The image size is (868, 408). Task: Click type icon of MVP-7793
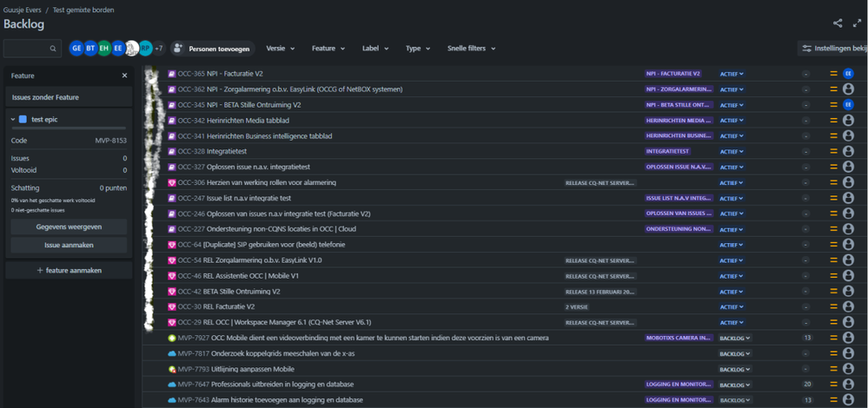(x=172, y=369)
